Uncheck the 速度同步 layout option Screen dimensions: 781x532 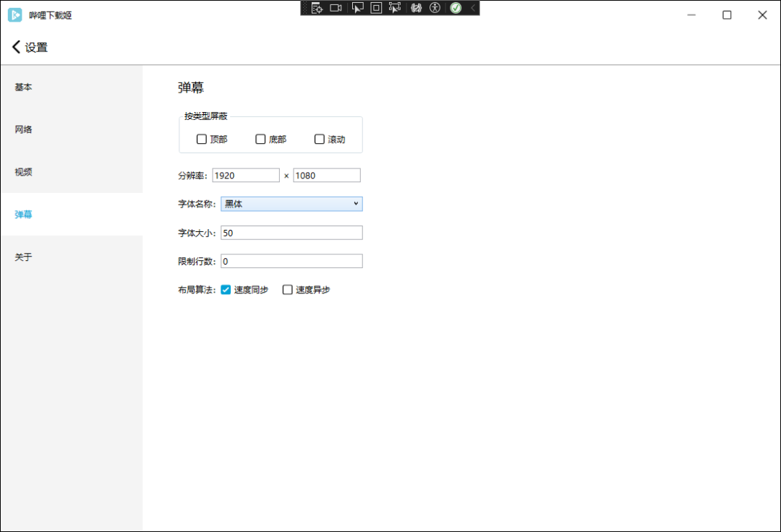click(x=226, y=290)
